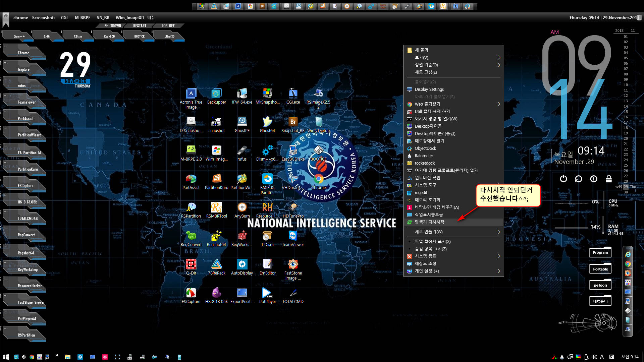Open 78RePack desktop icon
Screen dimensions: 644x362
coord(216,267)
